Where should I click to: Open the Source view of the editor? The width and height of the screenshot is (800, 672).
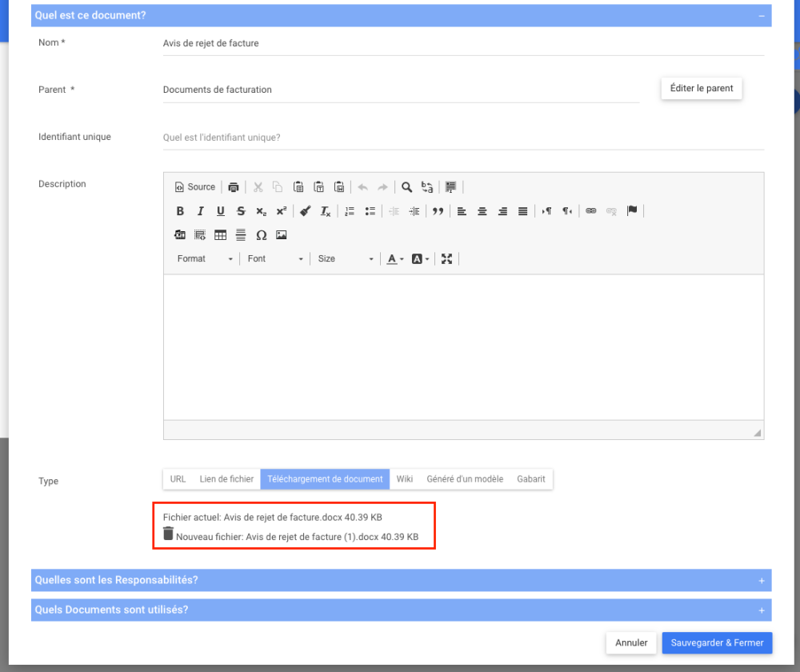click(x=195, y=186)
